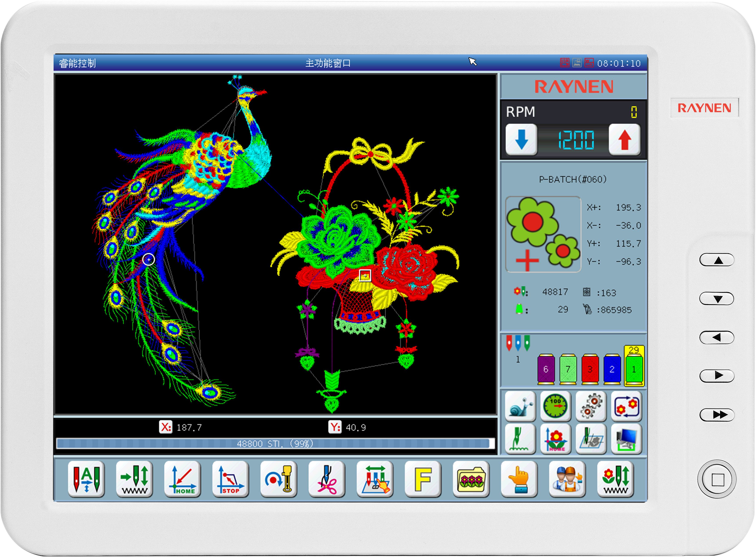Image resolution: width=756 pixels, height=557 pixels.
Task: Click the automatic color change A needles icon
Action: pyautogui.click(x=86, y=479)
